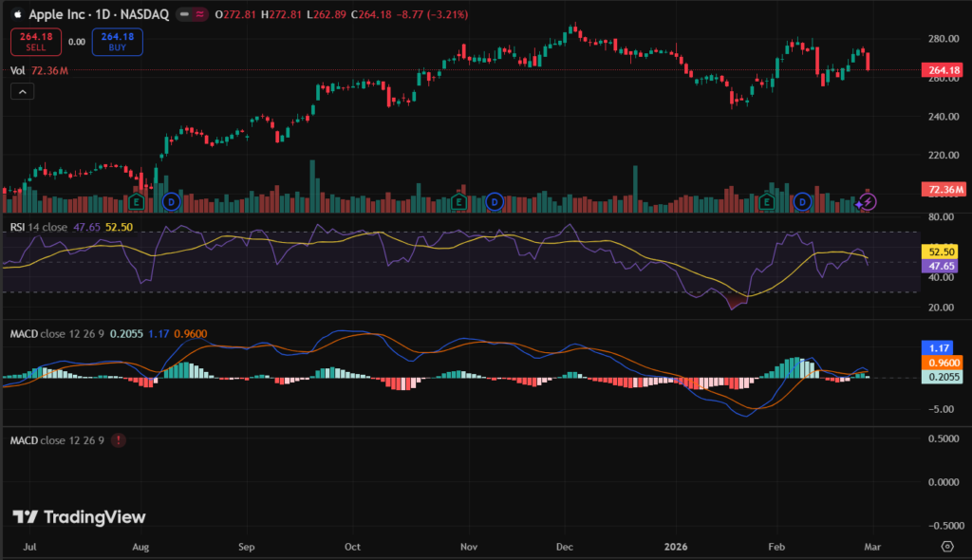
Task: Click the 2026 label on time axis
Action: click(x=676, y=547)
